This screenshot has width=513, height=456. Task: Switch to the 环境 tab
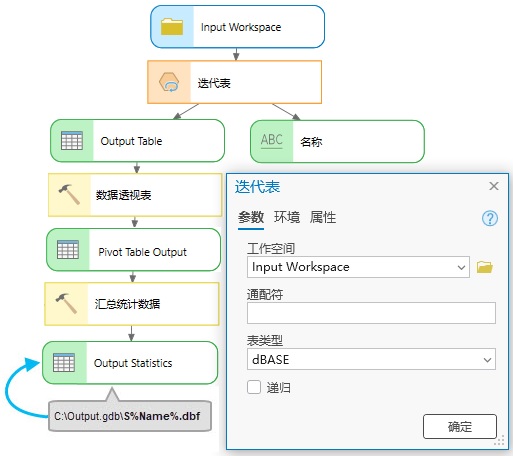[287, 217]
